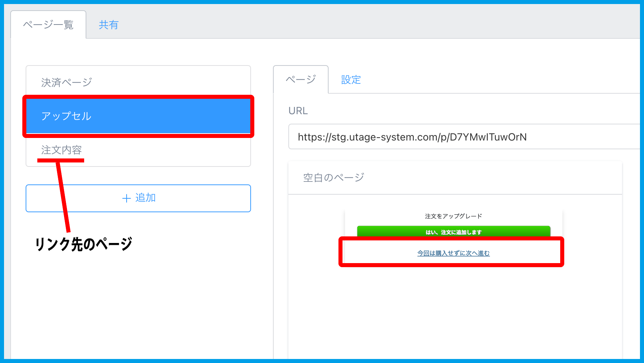Click the 空白のページ card title

(x=333, y=177)
